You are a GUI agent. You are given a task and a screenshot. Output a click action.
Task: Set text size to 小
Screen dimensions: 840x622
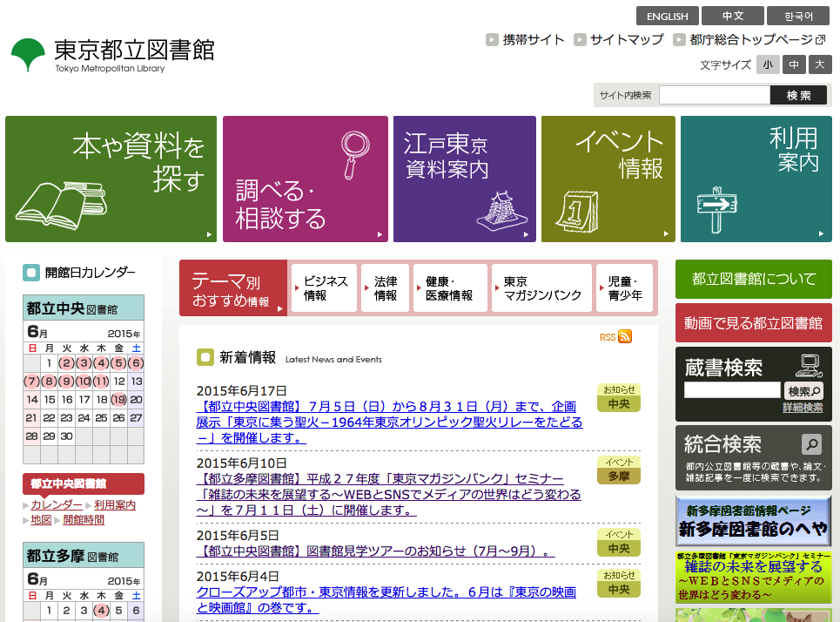click(x=768, y=64)
